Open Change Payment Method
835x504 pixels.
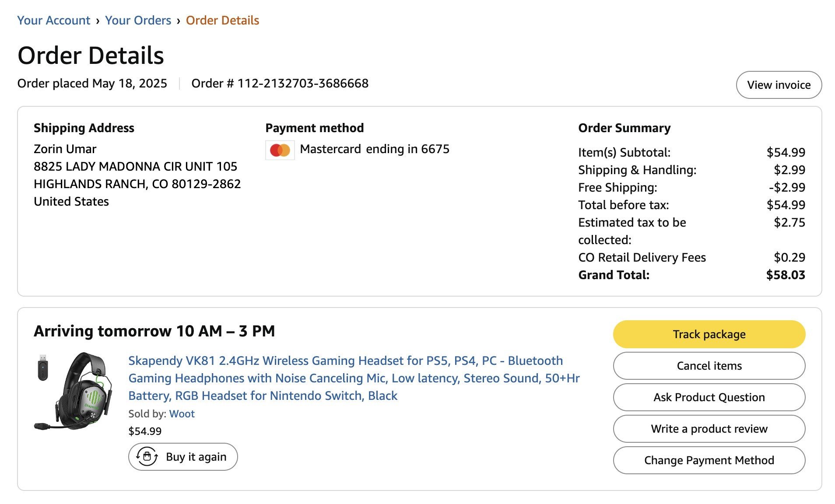click(709, 460)
